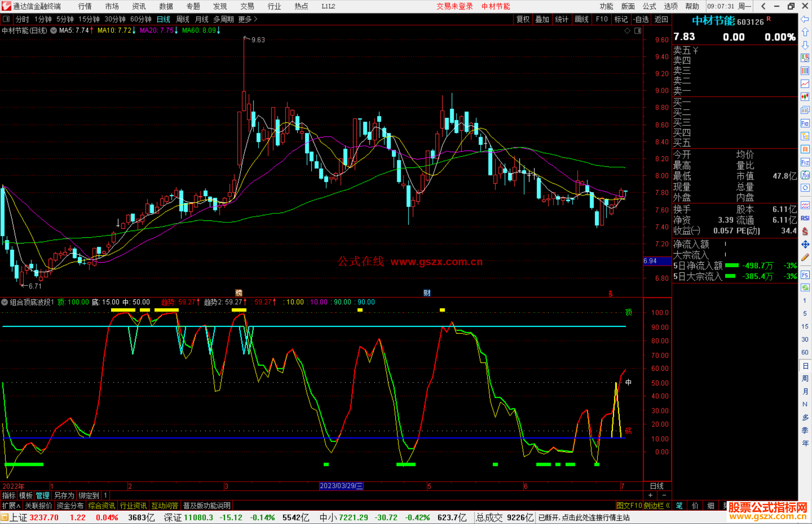
Task: Open the 复权 adjustment options
Action: (523, 19)
